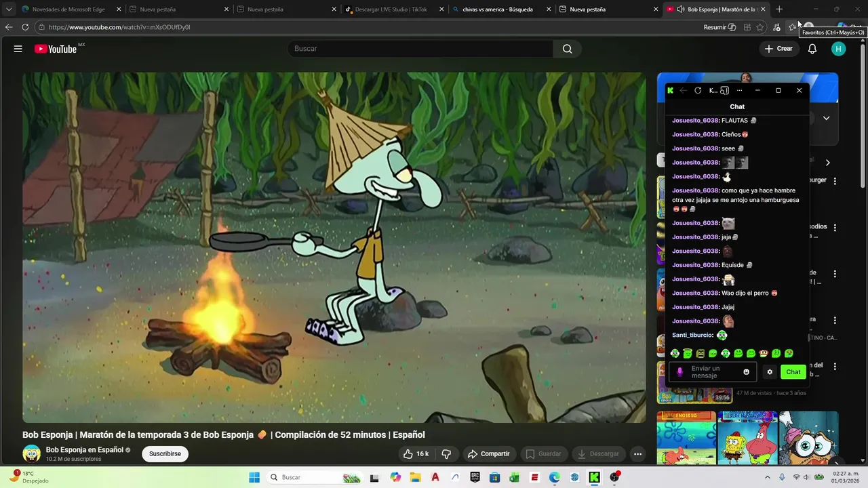Open Edge Favorites hub button
The width and height of the screenshot is (868, 488).
pyautogui.click(x=792, y=27)
